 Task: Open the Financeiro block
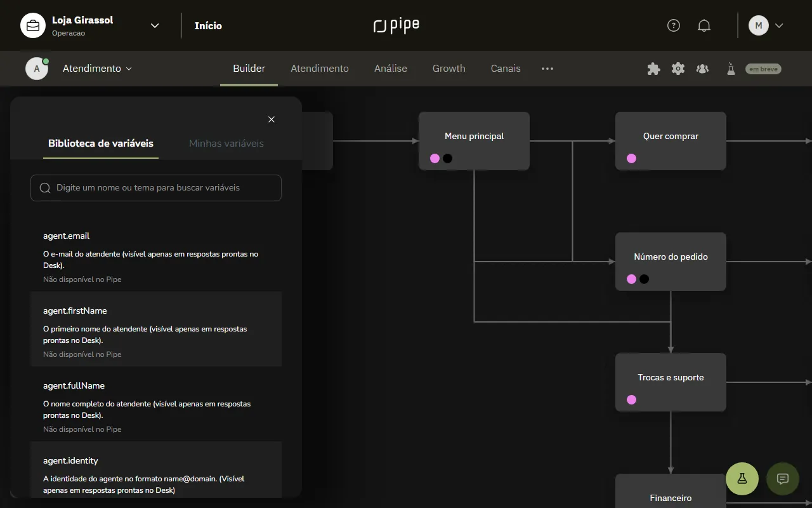[x=671, y=491]
